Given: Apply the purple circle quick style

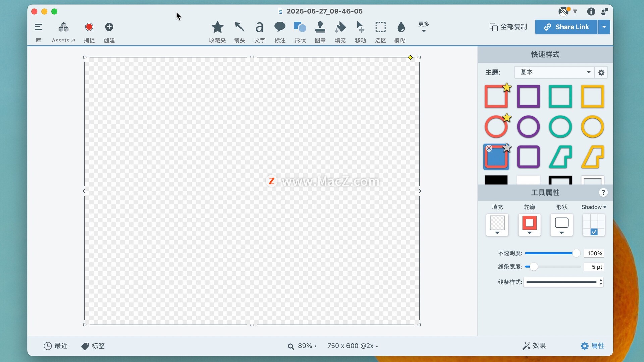Looking at the screenshot, I should (528, 127).
